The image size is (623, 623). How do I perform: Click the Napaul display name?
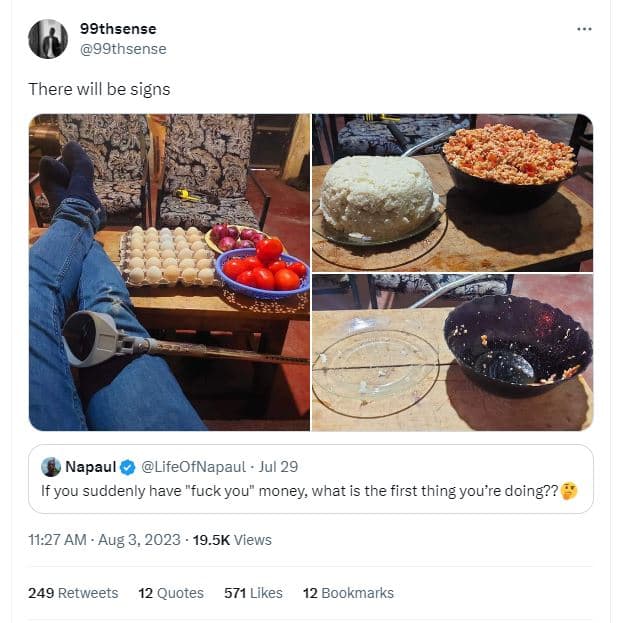click(x=90, y=467)
